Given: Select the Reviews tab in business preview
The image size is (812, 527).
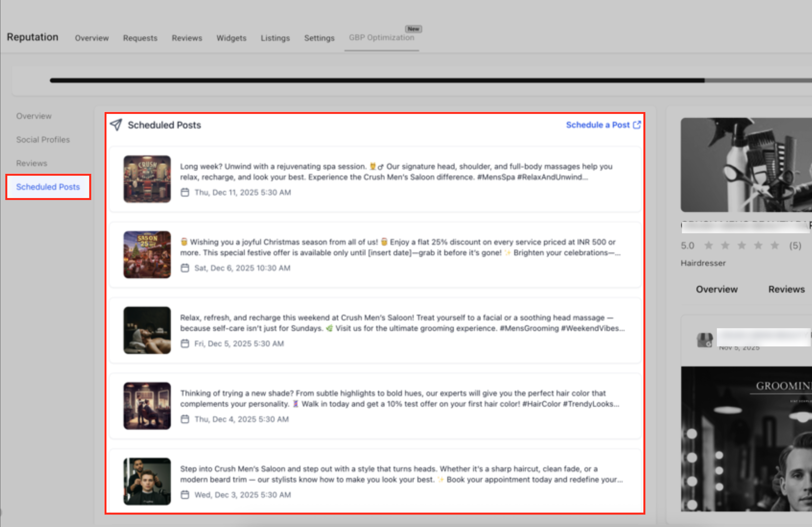Looking at the screenshot, I should 786,289.
